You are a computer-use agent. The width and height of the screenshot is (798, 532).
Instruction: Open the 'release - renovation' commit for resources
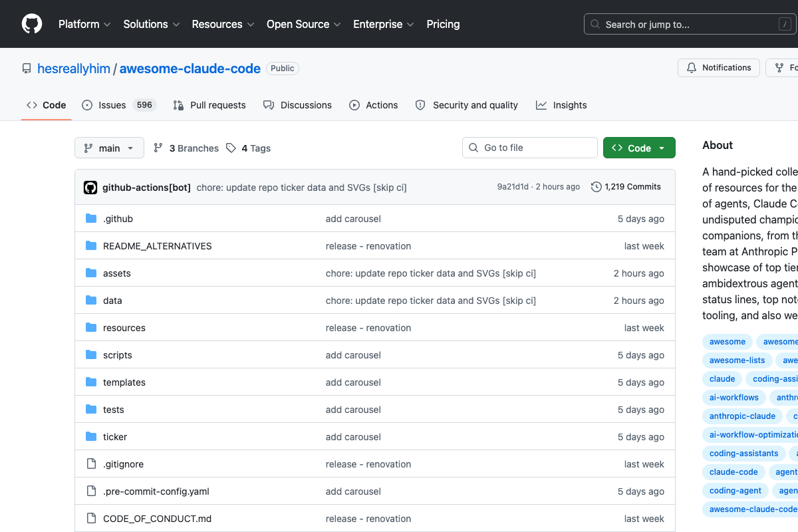point(368,328)
